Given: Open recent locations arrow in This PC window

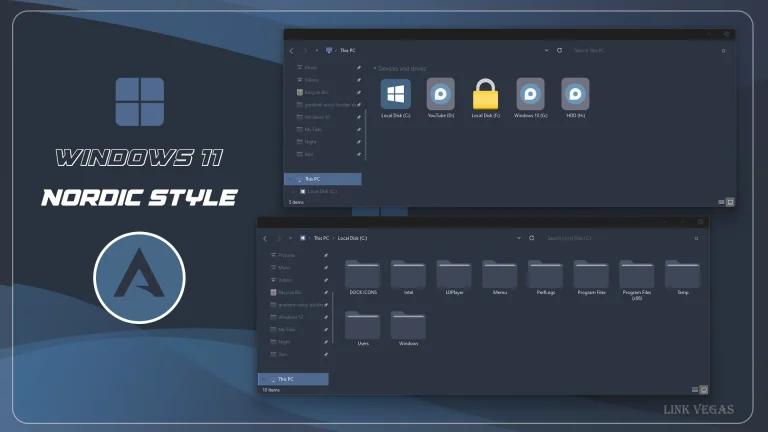Looking at the screenshot, I should click(317, 50).
